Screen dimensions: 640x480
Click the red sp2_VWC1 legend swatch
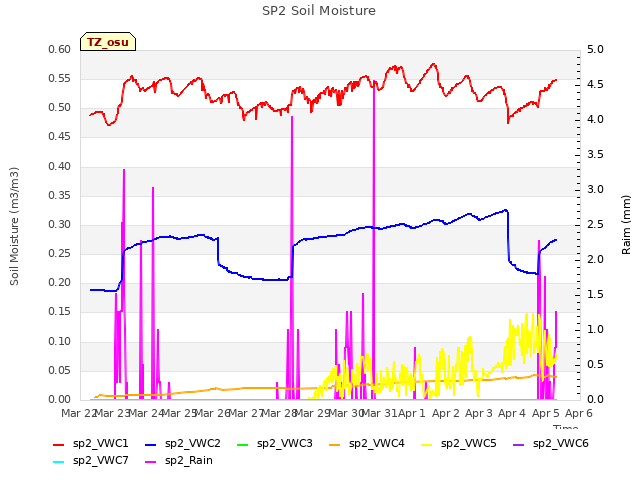point(59,444)
